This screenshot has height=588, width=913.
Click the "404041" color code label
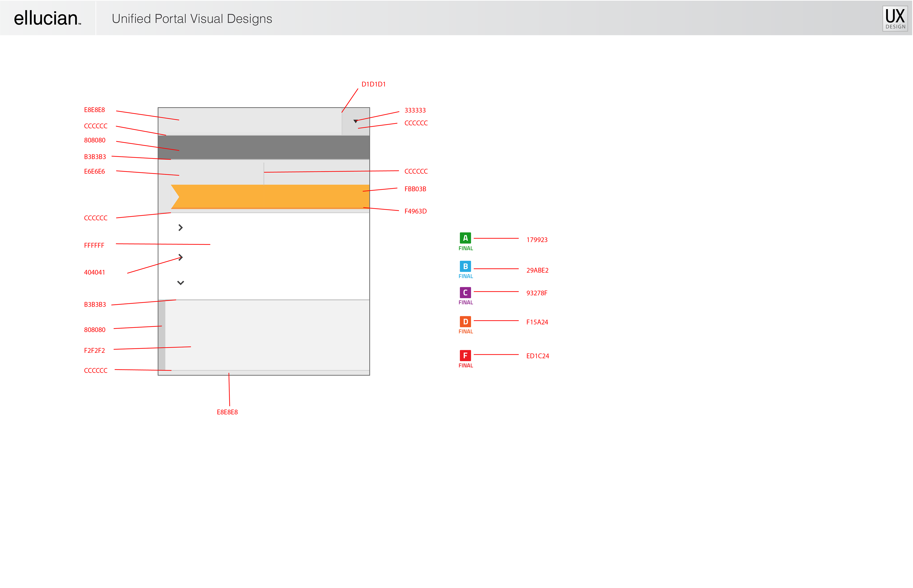point(94,272)
